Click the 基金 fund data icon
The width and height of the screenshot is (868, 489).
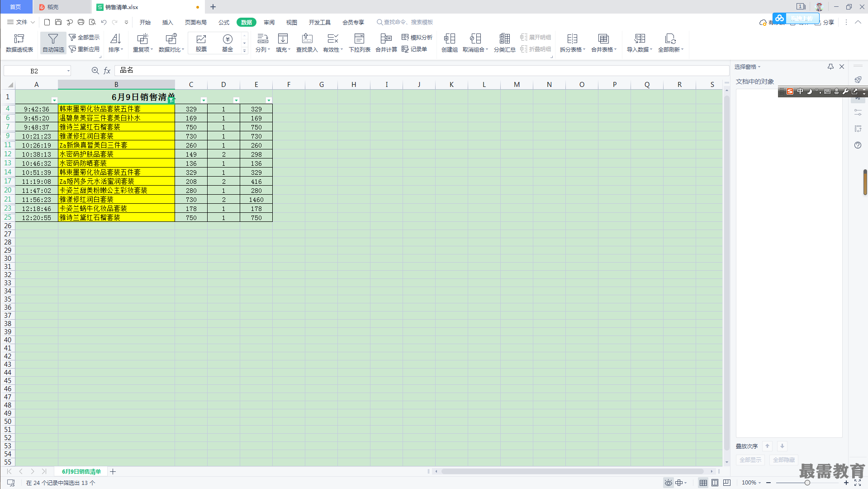(228, 43)
